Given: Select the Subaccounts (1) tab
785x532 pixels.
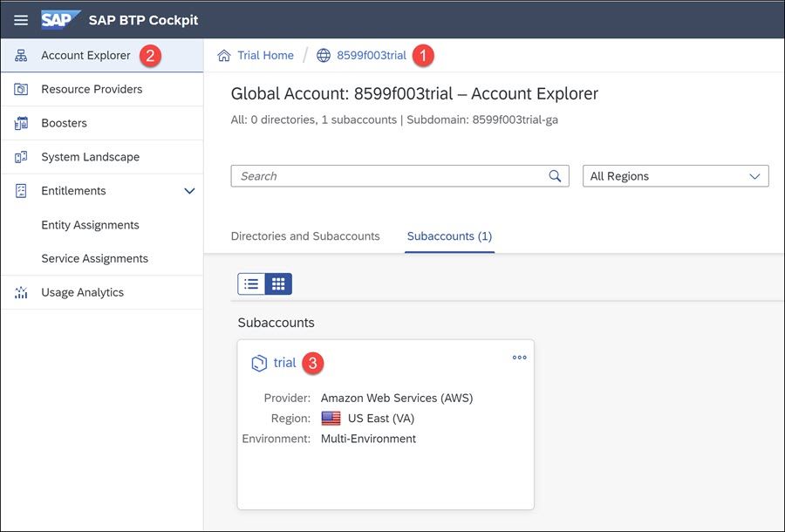Looking at the screenshot, I should click(449, 236).
